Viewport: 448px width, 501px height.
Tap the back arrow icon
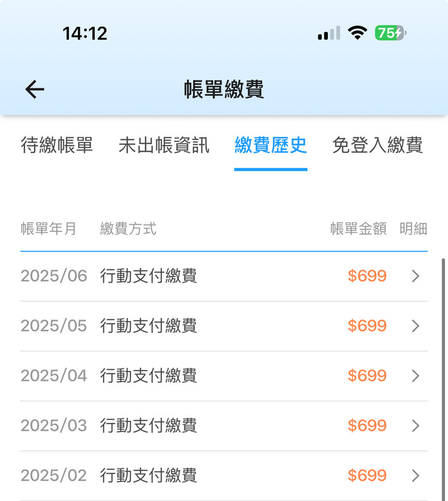(34, 89)
